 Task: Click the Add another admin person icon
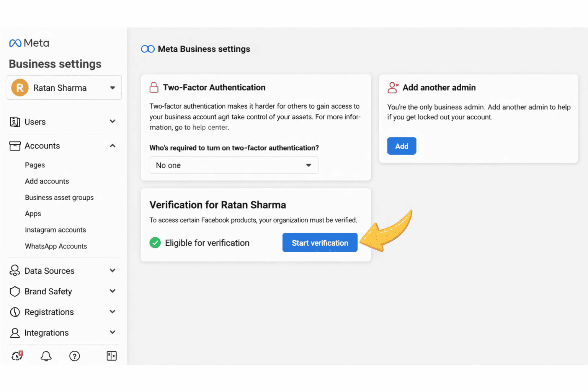point(393,88)
